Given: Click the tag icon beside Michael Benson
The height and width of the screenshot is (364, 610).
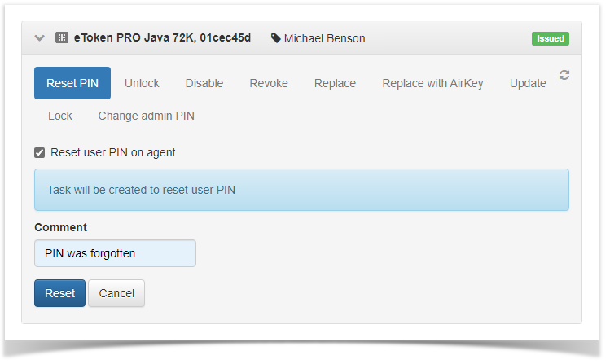Looking at the screenshot, I should (276, 38).
